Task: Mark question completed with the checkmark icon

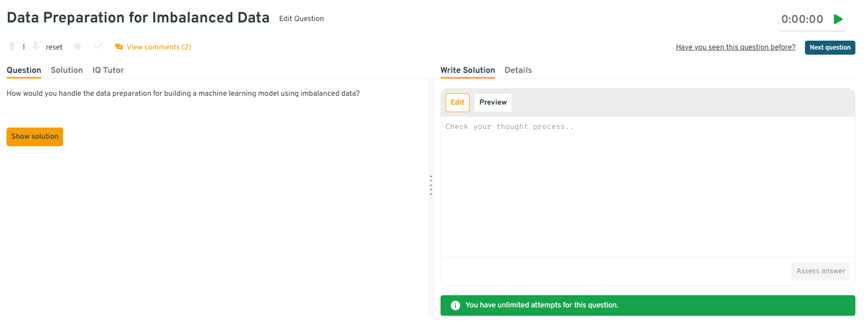Action: tap(98, 46)
